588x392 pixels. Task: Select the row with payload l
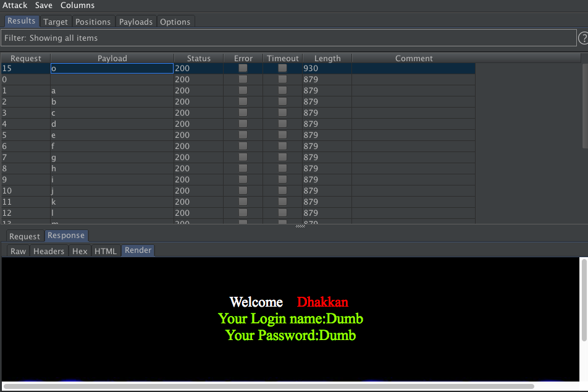(238, 213)
